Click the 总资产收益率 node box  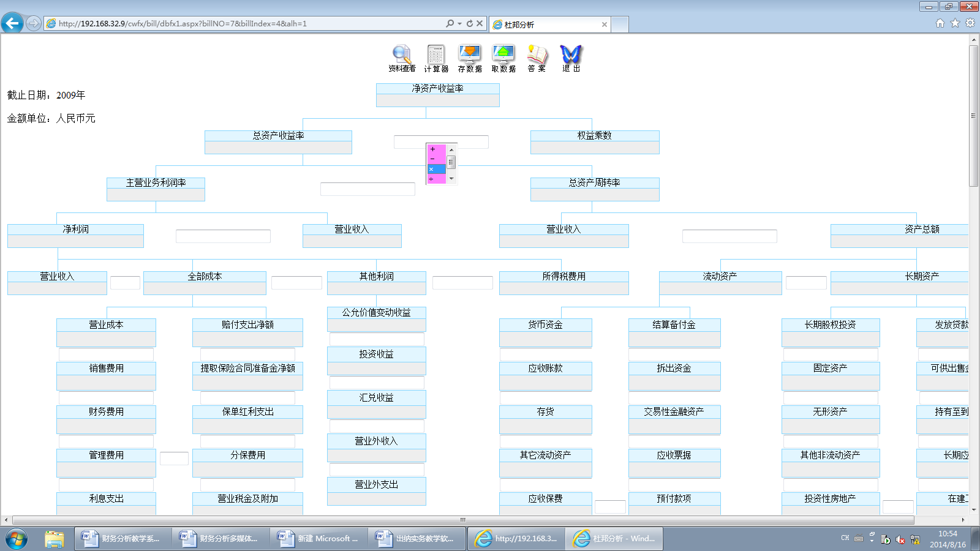(x=278, y=142)
